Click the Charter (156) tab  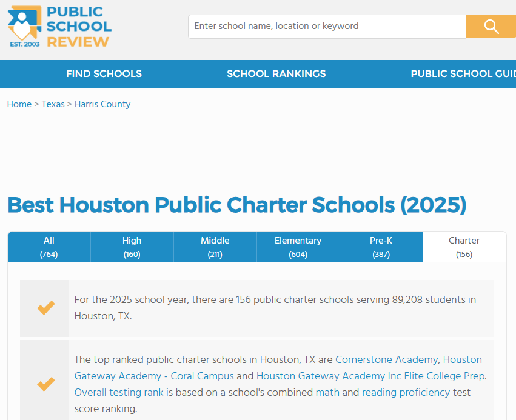coord(464,247)
